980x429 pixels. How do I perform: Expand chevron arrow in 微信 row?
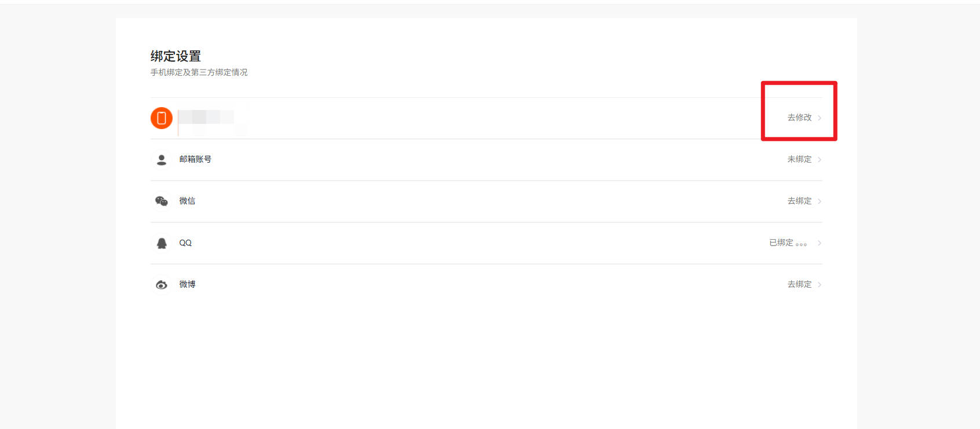(820, 201)
